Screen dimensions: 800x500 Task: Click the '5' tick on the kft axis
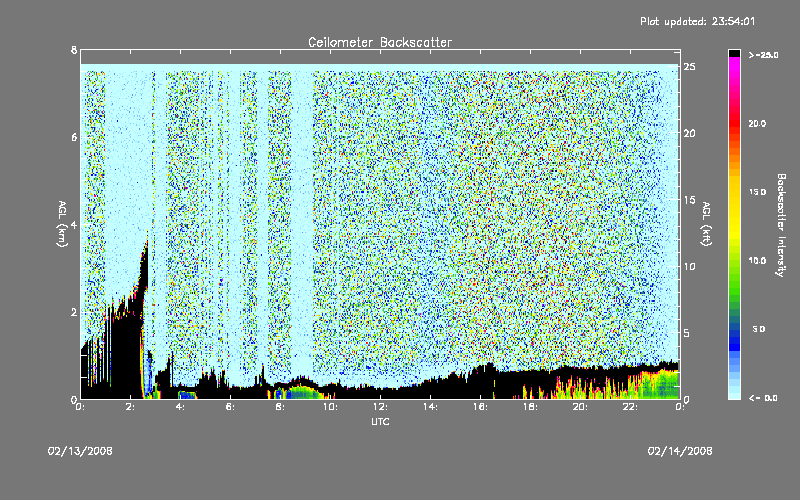point(687,333)
